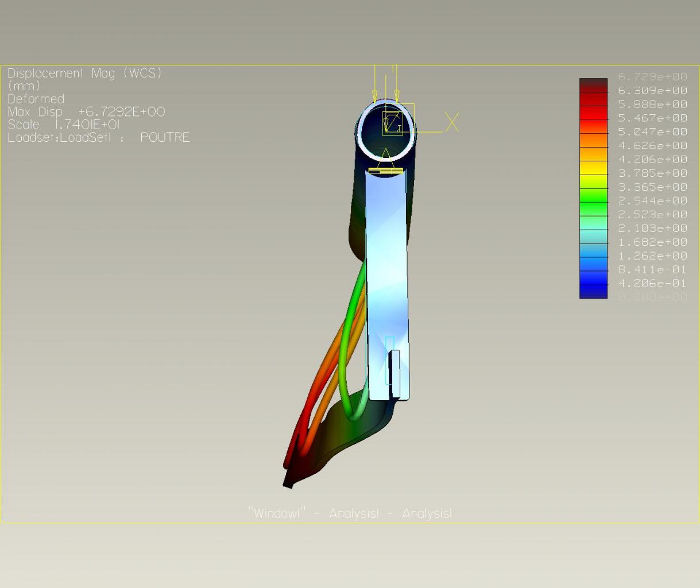Click the legend value 4.626e+00
This screenshot has height=588, width=700.
tap(652, 145)
